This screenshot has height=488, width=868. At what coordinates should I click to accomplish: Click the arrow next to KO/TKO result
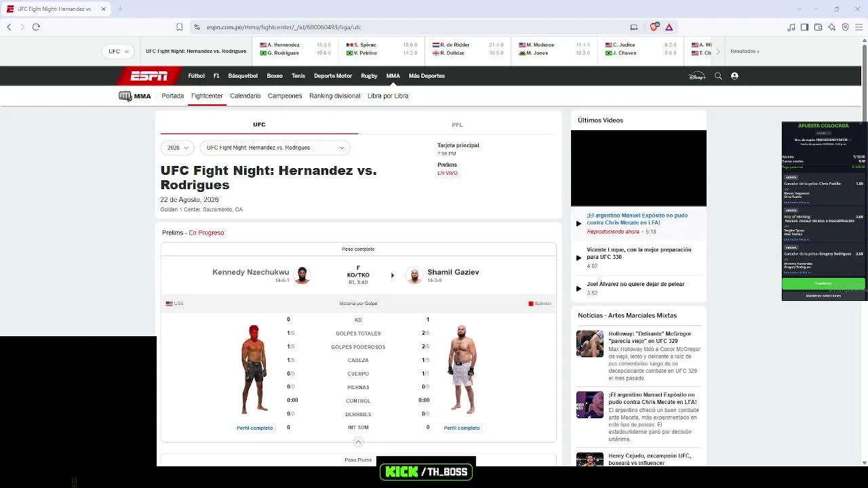[x=393, y=275]
